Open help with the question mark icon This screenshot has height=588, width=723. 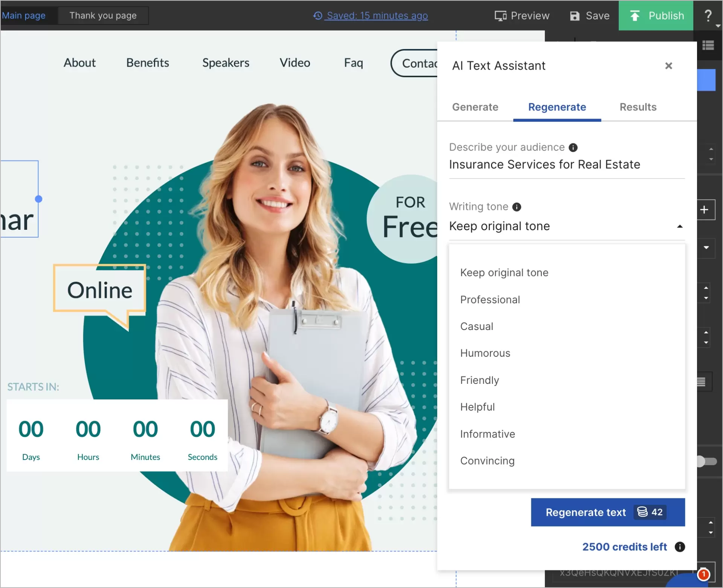[709, 15]
